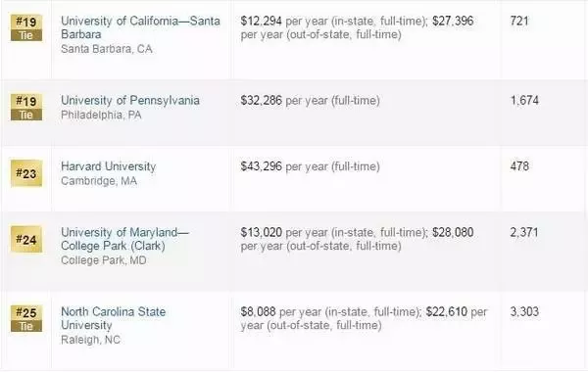Viewport: 588px width, 372px height.
Task: Click the #19 Tie badge for Santa Barbara
Action: (x=26, y=27)
